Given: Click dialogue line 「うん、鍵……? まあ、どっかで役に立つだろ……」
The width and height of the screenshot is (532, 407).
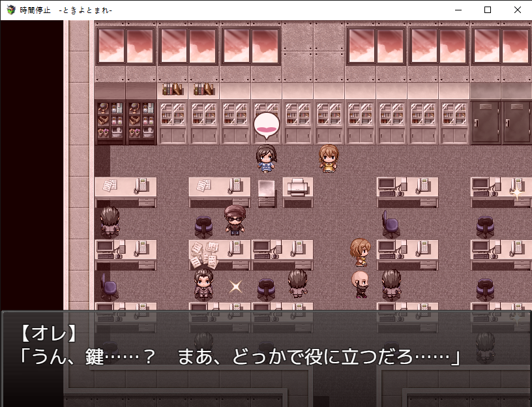Looking at the screenshot, I should (240, 357).
